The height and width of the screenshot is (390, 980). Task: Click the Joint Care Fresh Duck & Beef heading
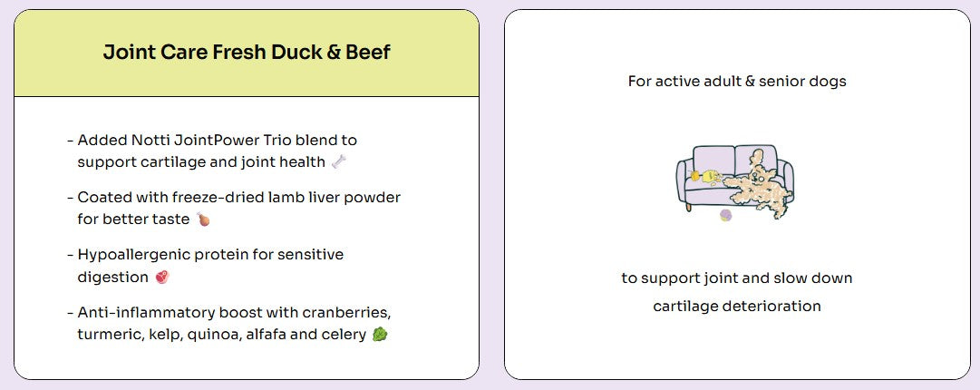pyautogui.click(x=247, y=52)
